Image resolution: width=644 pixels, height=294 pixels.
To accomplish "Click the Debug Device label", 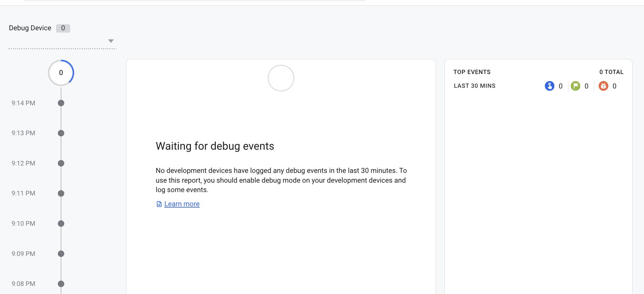I will (x=30, y=28).
